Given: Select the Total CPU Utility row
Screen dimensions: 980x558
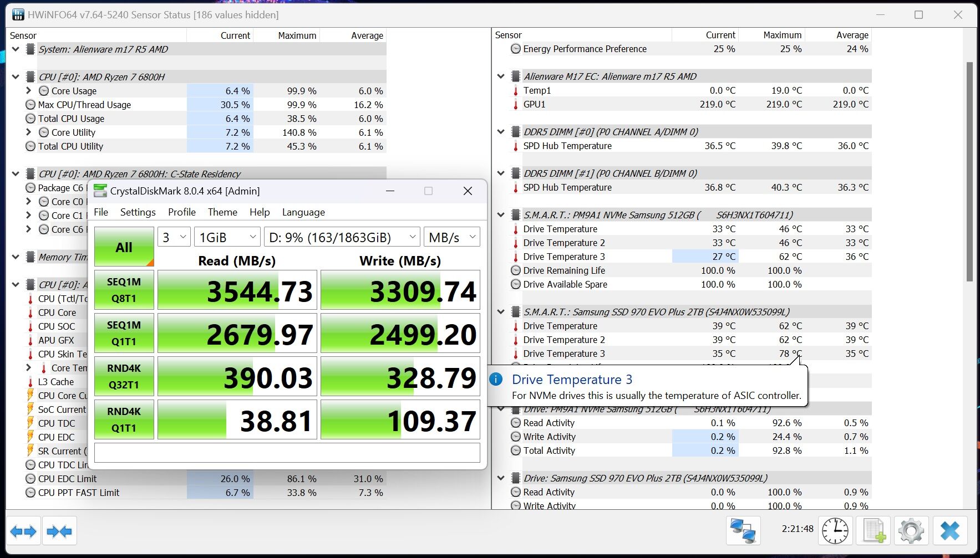Looking at the screenshot, I should coord(205,146).
